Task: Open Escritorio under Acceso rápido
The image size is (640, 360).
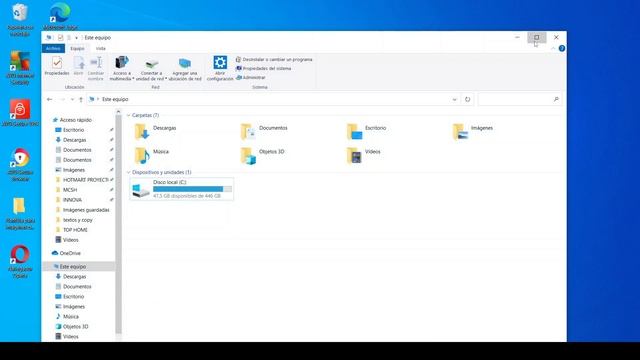Action: tap(73, 130)
